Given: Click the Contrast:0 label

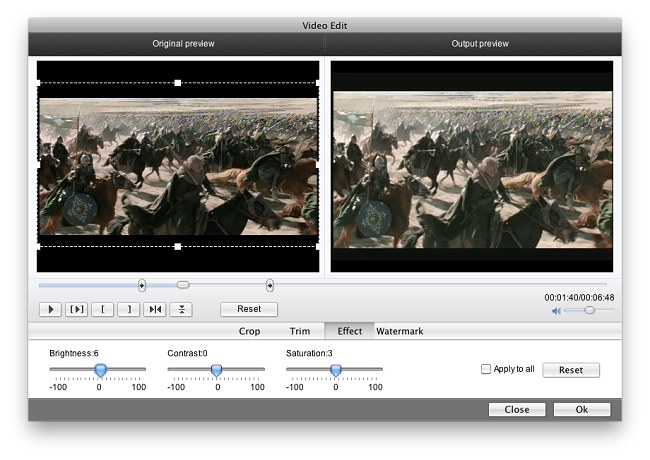Looking at the screenshot, I should coord(187,353).
